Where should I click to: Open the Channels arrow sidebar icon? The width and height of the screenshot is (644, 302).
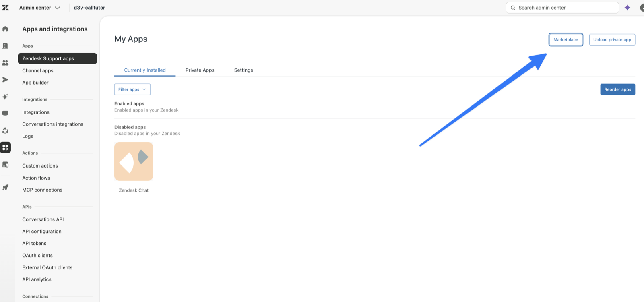click(5, 80)
